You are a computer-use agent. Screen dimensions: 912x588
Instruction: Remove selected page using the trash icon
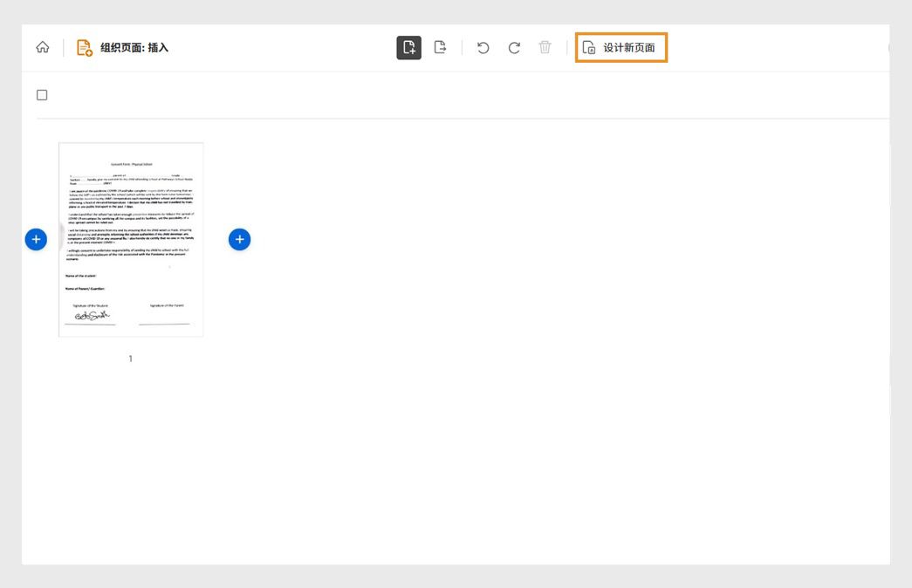(544, 48)
